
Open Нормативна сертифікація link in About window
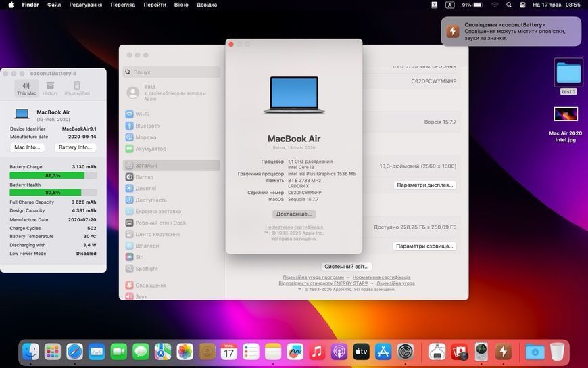coord(294,227)
